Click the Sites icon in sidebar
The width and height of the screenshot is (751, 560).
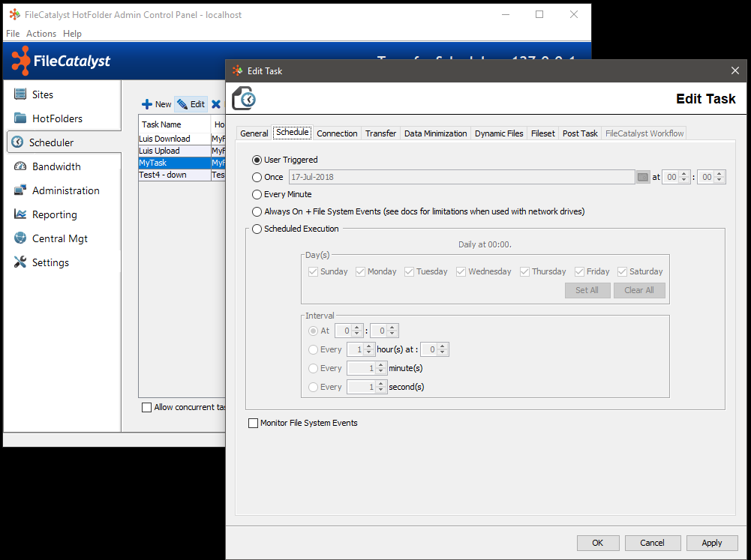coord(20,94)
